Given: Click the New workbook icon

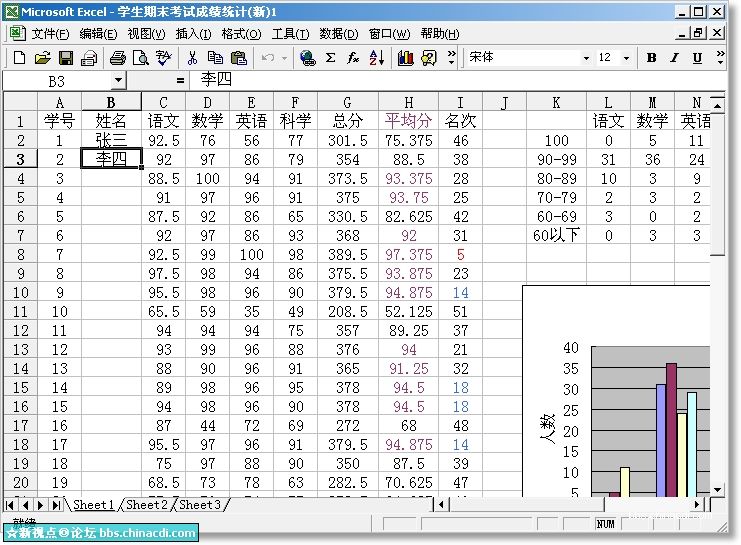Looking at the screenshot, I should coord(19,58).
